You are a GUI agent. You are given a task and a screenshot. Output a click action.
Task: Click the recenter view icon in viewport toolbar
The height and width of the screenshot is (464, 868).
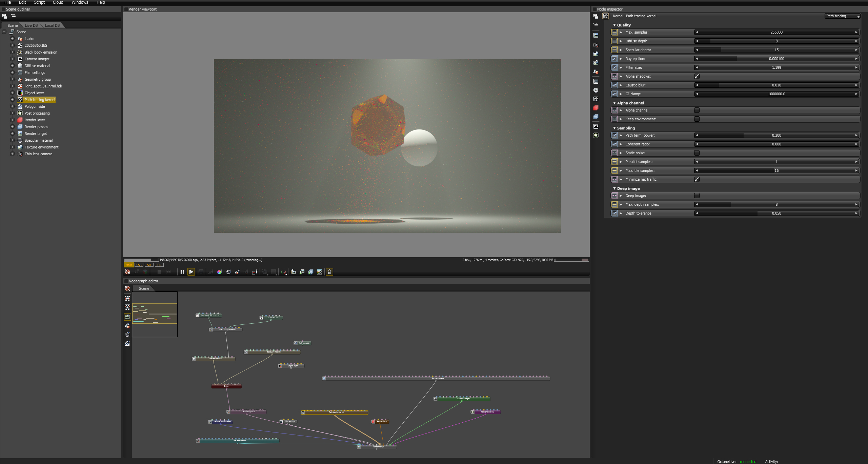pyautogui.click(x=127, y=272)
